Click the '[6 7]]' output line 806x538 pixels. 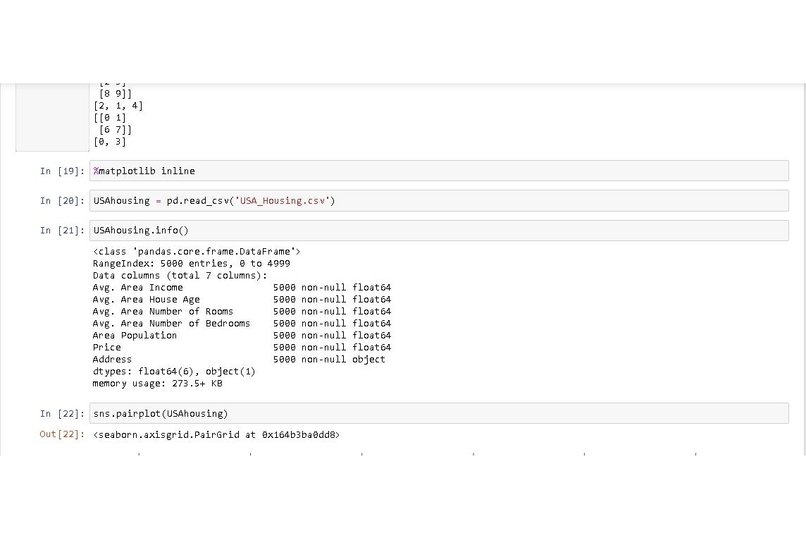(115, 130)
